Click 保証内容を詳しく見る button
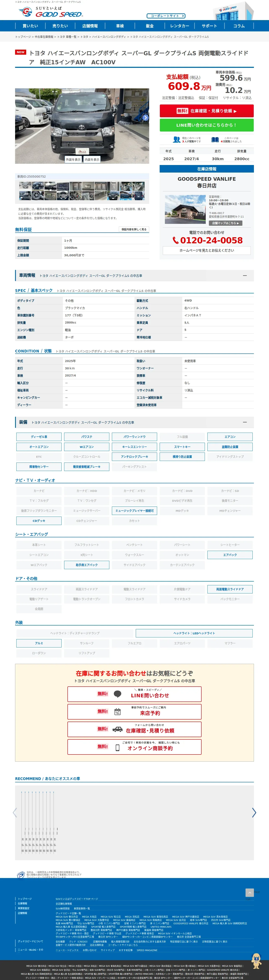 (134, 230)
